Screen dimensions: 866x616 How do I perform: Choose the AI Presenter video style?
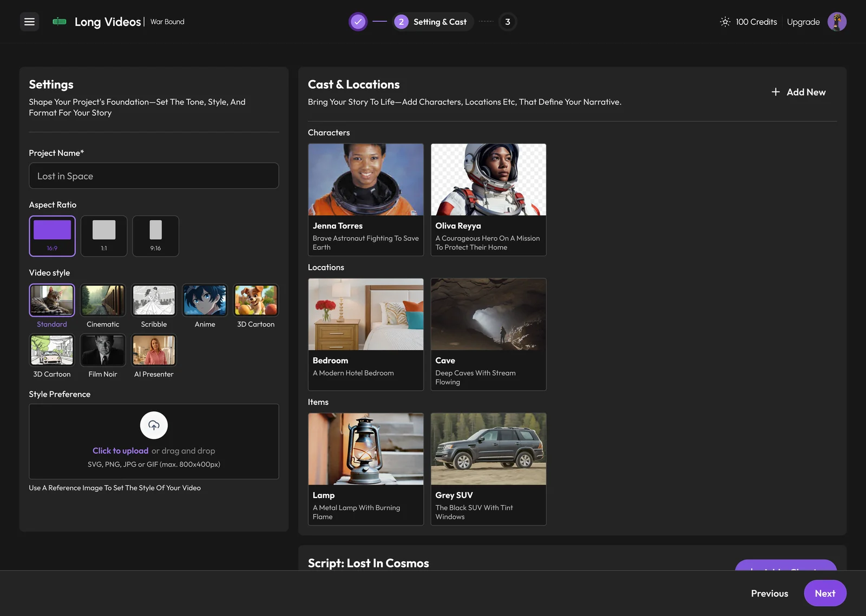(154, 356)
